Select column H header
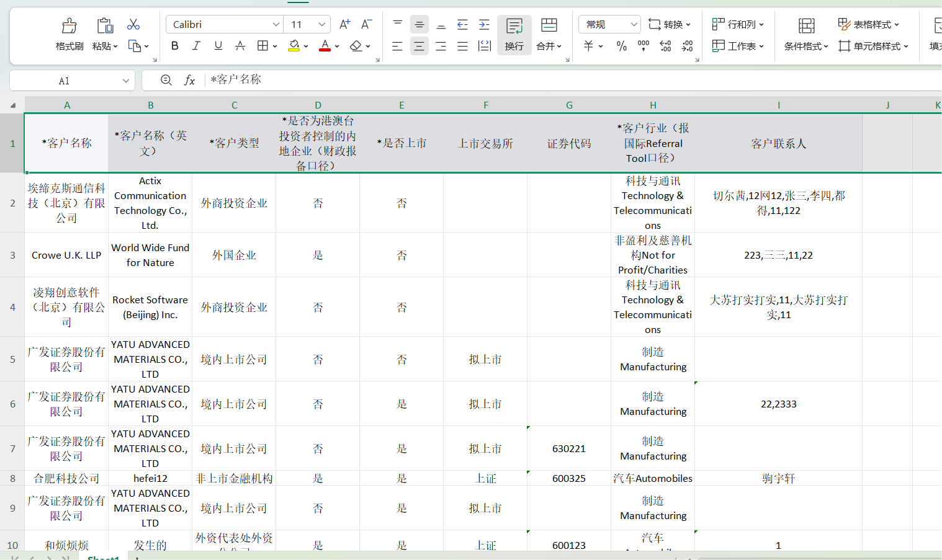This screenshot has width=942, height=560. click(653, 105)
